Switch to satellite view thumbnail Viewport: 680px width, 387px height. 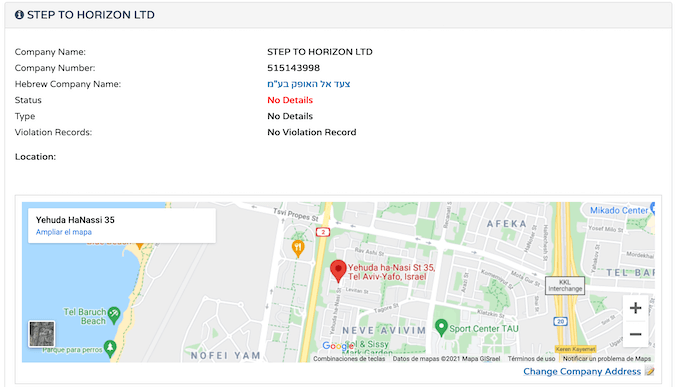[x=42, y=334]
